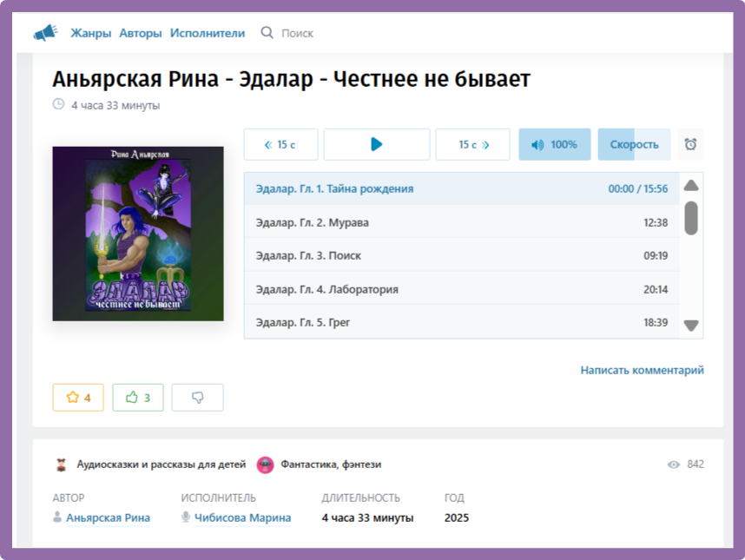
Task: Add book to favorites with star
Action: tap(78, 398)
